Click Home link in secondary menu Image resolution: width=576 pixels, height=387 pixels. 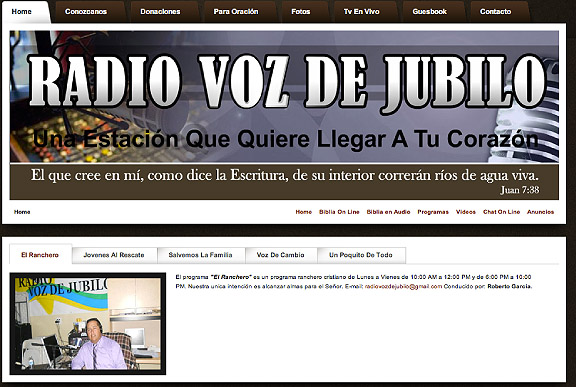(303, 212)
